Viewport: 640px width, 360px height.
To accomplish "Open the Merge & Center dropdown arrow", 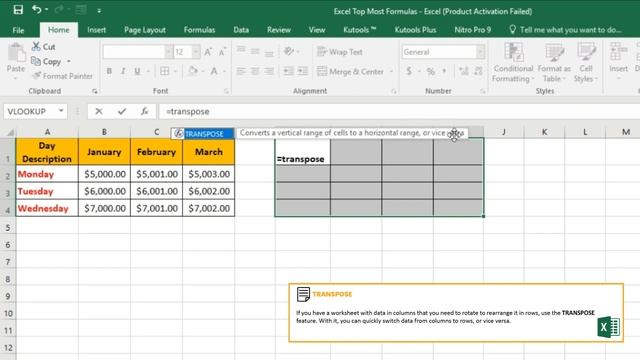I will (391, 71).
